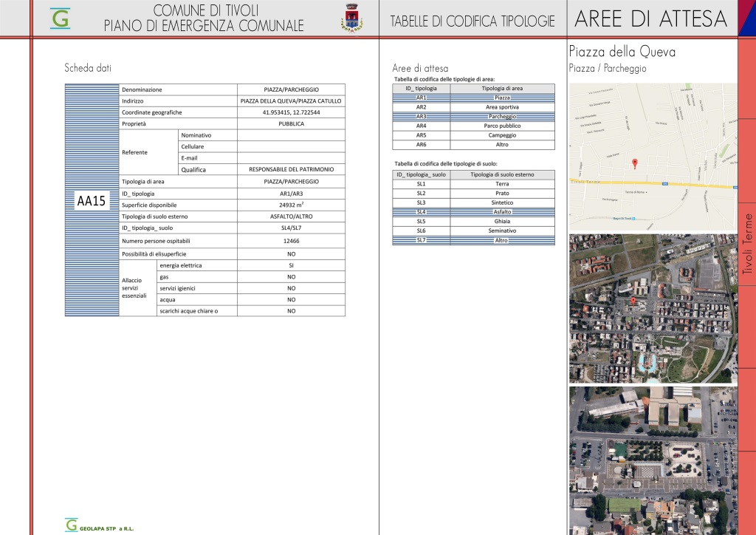756x535 pixels.
Task: Select NO in the Possibilità di elisuperficie row
Action: 291,253
